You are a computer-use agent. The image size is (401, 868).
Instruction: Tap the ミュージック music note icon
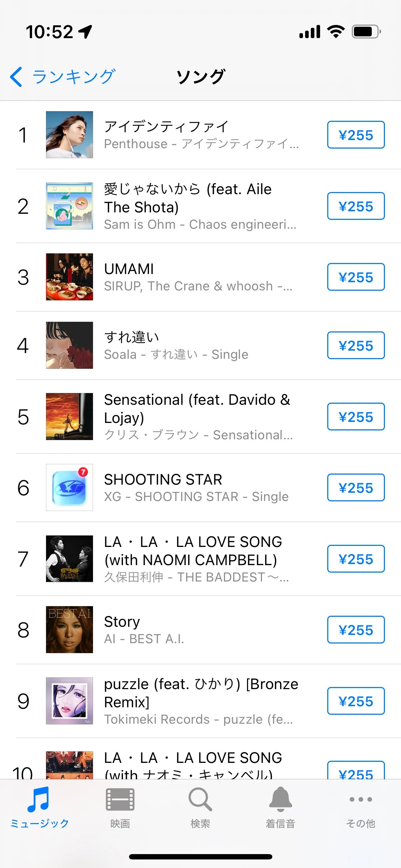coord(39,800)
